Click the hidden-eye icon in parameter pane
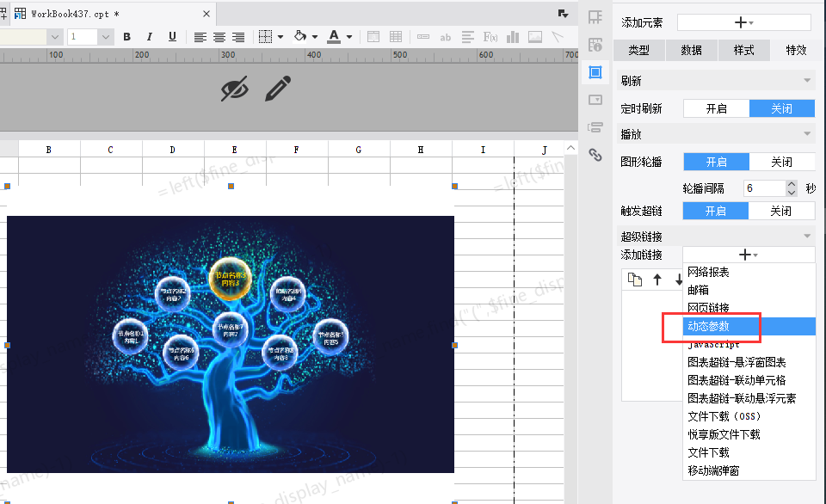Image resolution: width=826 pixels, height=504 pixels. tap(234, 89)
